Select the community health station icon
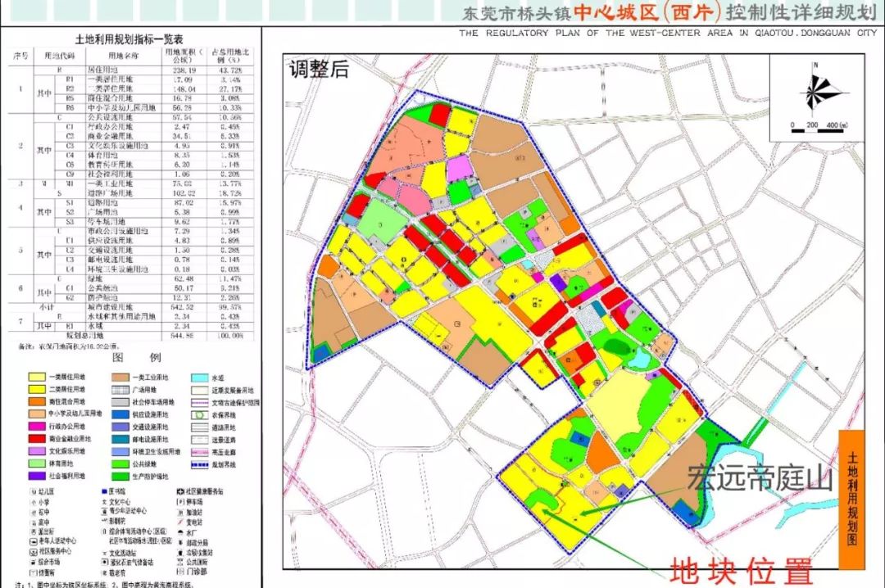Screen dimensions: 885x588 [179, 491]
